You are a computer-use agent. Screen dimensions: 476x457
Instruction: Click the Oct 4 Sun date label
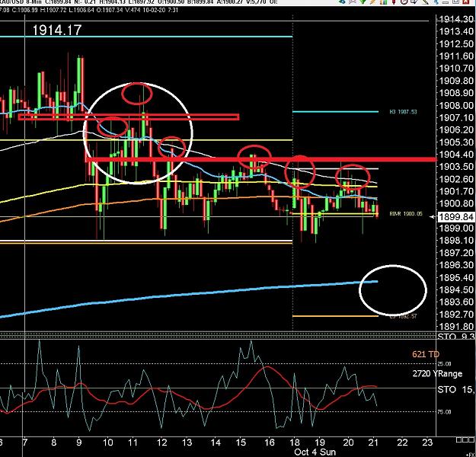pos(315,452)
